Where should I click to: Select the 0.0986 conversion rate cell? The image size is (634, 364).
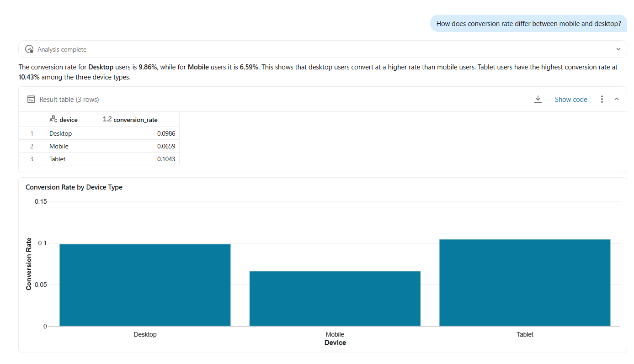(x=139, y=133)
